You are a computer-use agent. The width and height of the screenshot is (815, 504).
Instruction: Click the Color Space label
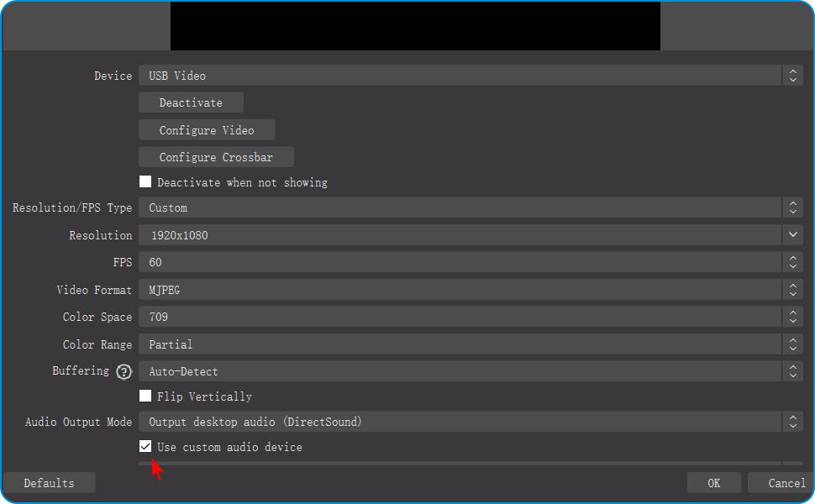pos(97,317)
